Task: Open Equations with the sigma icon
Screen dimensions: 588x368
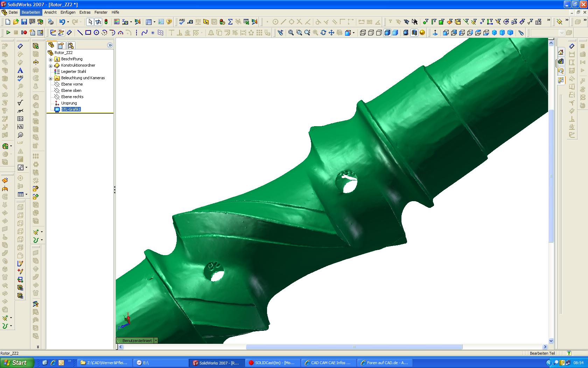Action: pyautogui.click(x=230, y=22)
